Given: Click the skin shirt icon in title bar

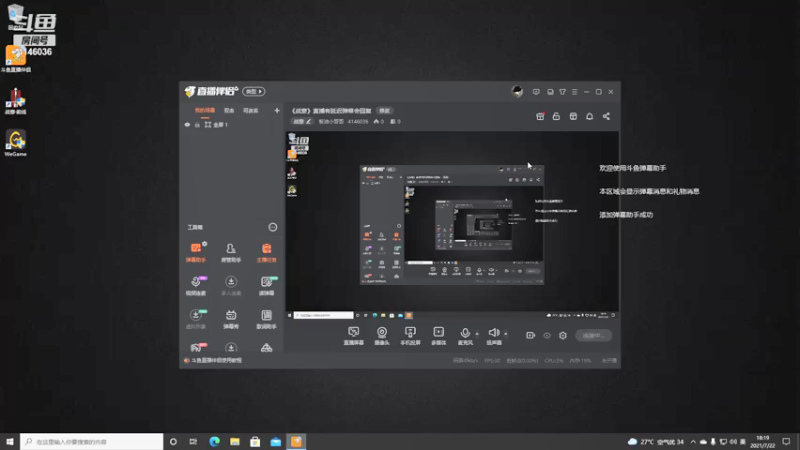Looking at the screenshot, I should (x=562, y=92).
